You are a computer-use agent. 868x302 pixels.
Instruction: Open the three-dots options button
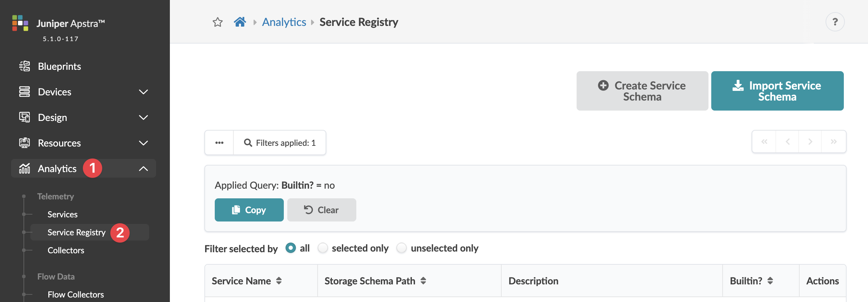pyautogui.click(x=219, y=143)
